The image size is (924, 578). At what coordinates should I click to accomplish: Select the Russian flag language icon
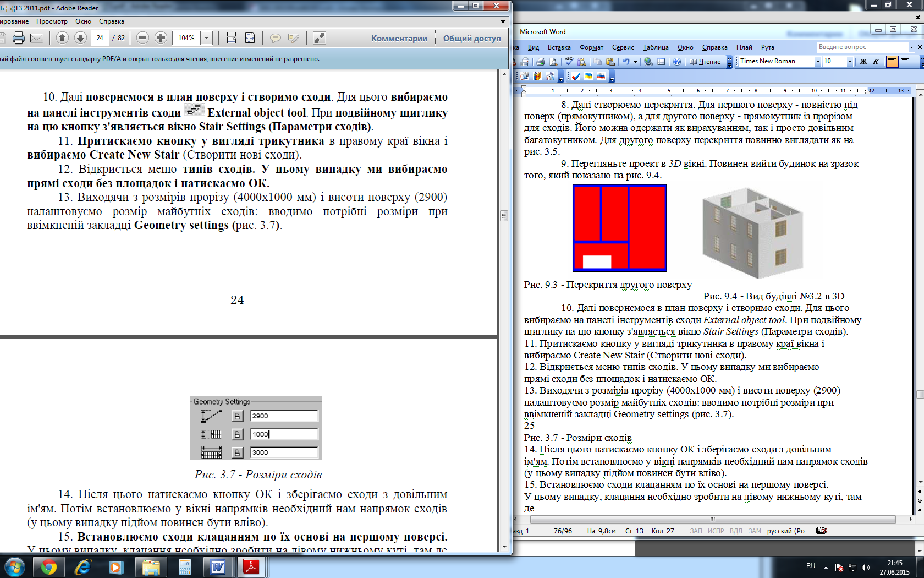click(x=601, y=76)
